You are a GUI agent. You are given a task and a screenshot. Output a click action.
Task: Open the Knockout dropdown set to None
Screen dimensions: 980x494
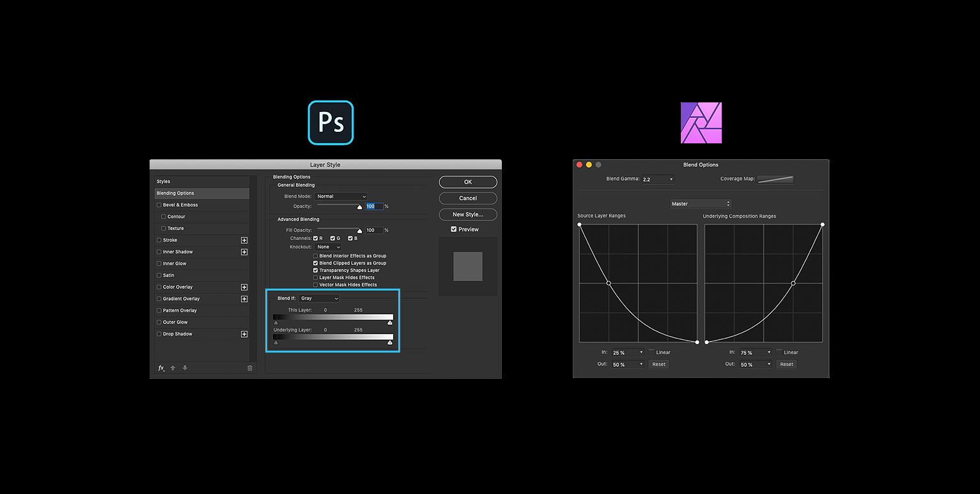click(x=329, y=247)
